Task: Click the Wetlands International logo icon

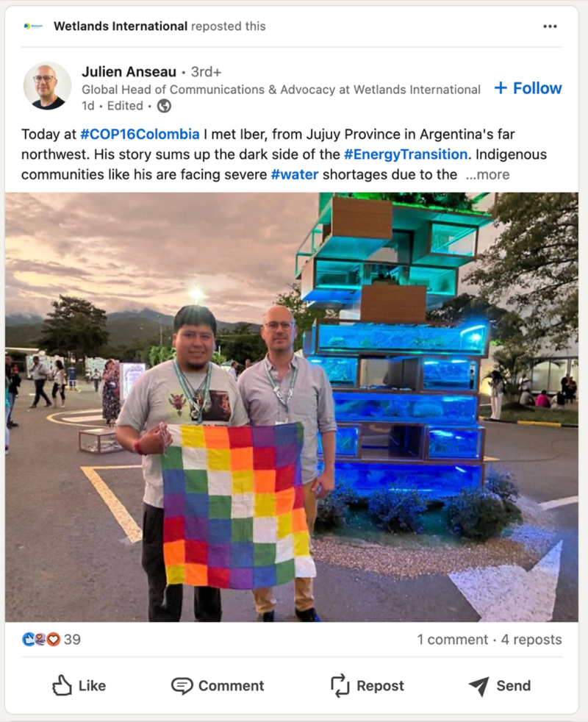Action: point(33,26)
